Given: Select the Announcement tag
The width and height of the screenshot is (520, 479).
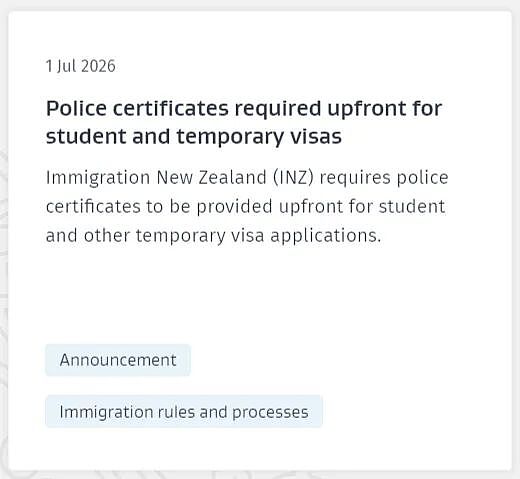Looking at the screenshot, I should 118,360.
